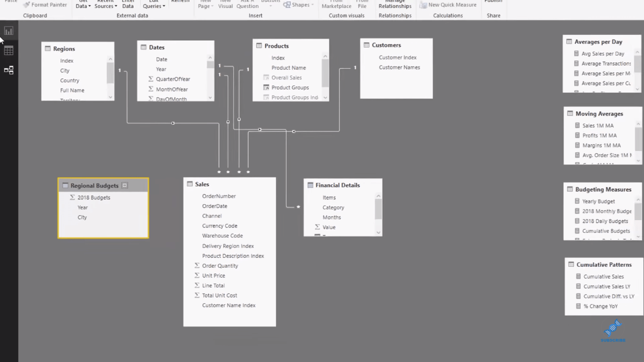Click sigma icon beside QuarterOfYear

tap(151, 79)
